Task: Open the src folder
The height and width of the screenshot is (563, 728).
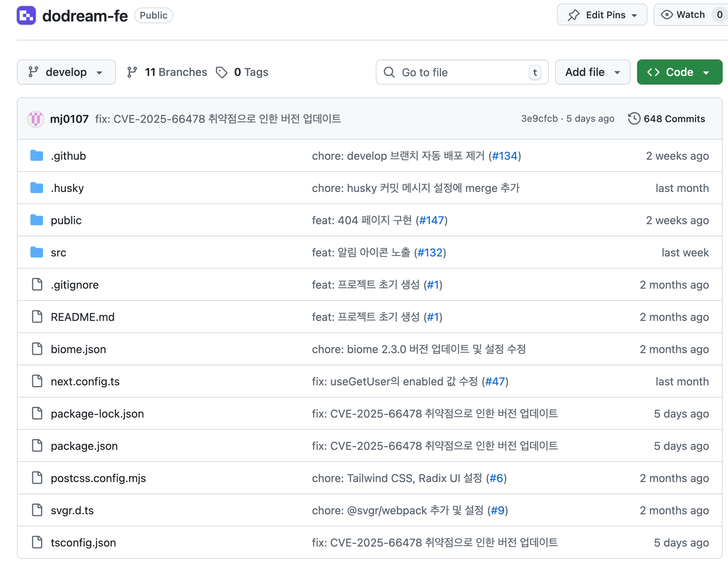Action: [x=59, y=252]
